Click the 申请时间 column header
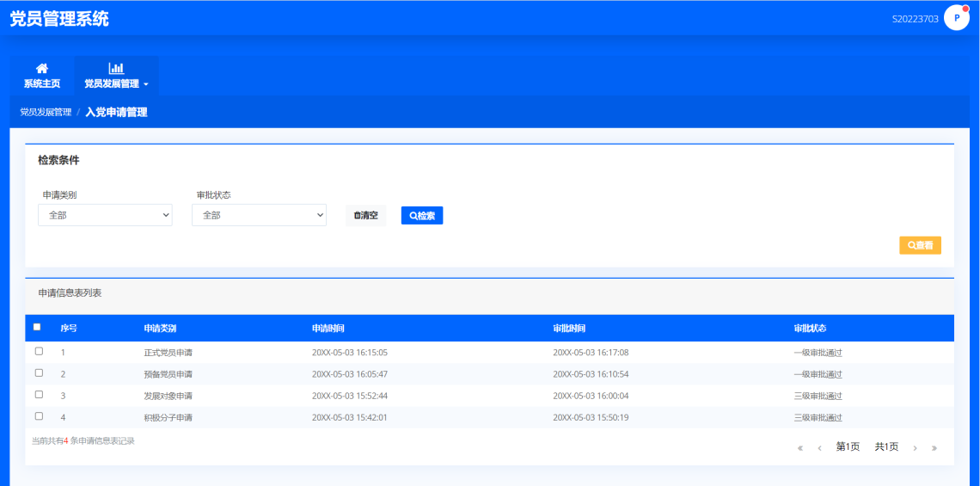Screen dimensions: 980x486 click(328, 329)
